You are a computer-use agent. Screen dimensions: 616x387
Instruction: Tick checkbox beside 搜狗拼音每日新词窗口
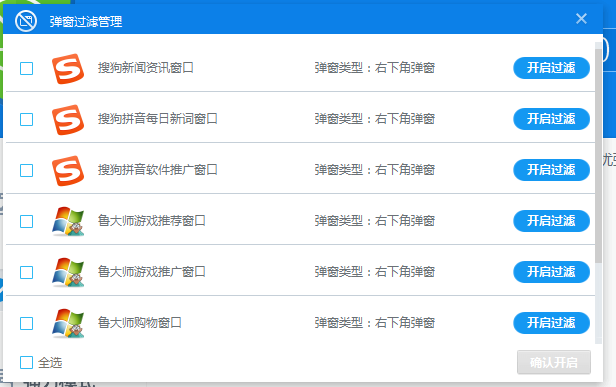pos(26,119)
